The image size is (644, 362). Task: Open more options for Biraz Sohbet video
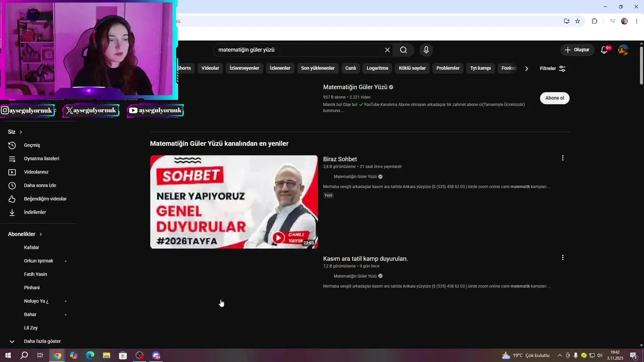point(562,158)
